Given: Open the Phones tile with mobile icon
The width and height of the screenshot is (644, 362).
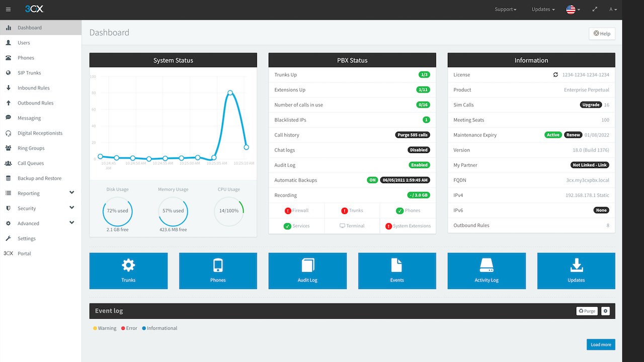Looking at the screenshot, I should 218,271.
